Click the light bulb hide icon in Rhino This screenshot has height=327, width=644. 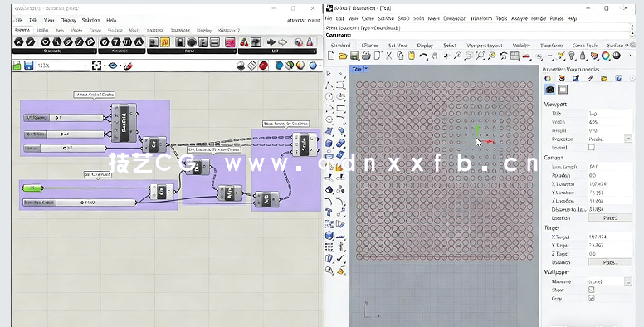(572, 56)
